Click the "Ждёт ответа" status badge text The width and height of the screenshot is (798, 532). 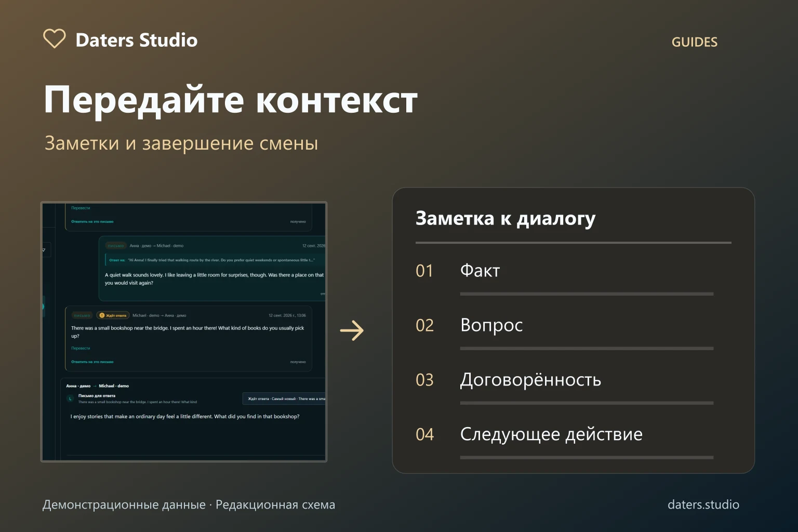(116, 315)
